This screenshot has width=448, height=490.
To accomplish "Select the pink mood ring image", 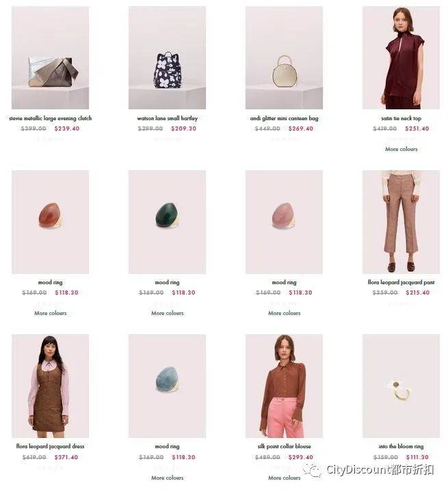I will pos(284,222).
